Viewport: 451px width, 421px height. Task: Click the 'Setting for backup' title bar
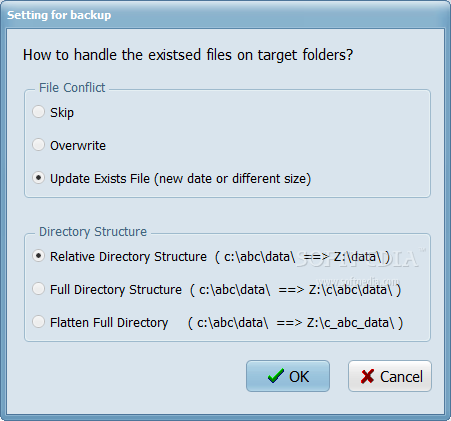pyautogui.click(x=225, y=15)
